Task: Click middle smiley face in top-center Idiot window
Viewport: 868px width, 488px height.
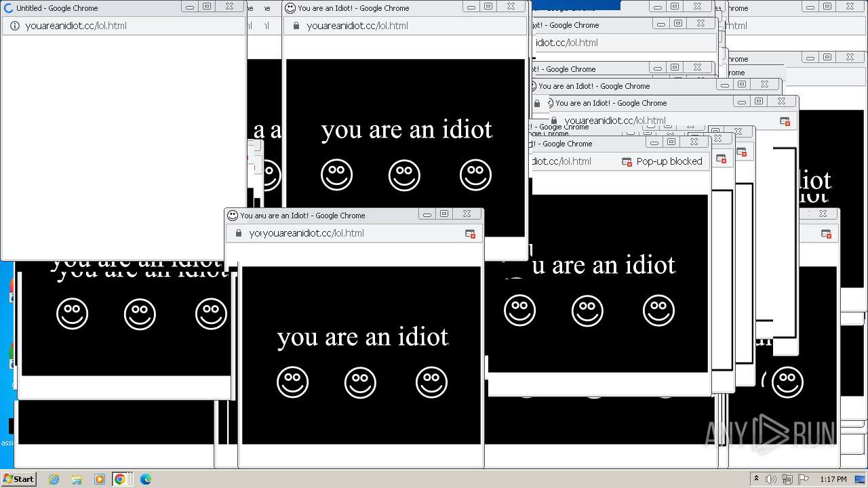Action: coord(404,176)
